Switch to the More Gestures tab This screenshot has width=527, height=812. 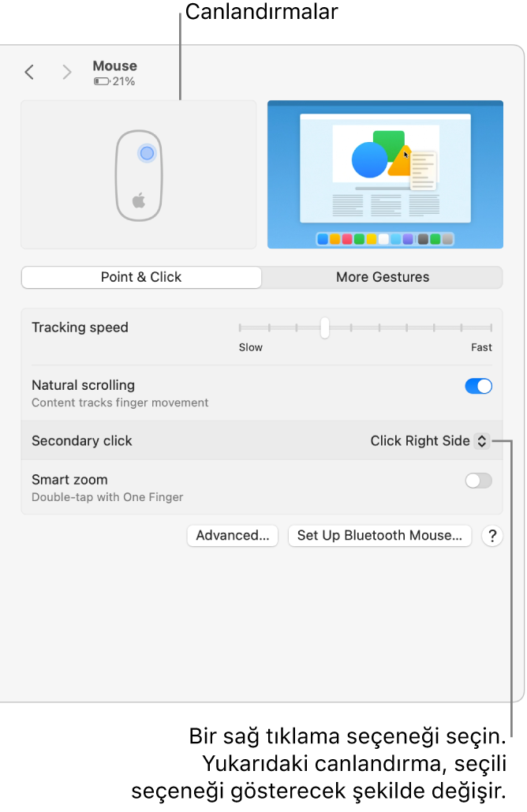[383, 277]
